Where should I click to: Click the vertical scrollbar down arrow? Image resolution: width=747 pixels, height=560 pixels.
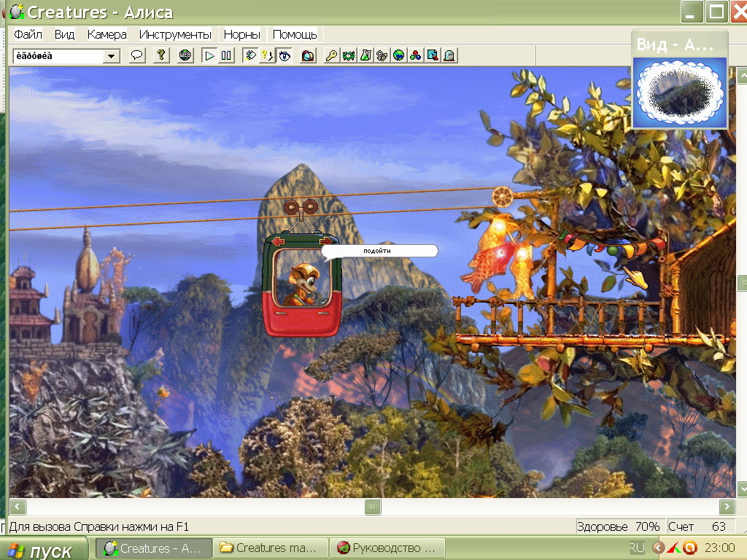pos(742,489)
